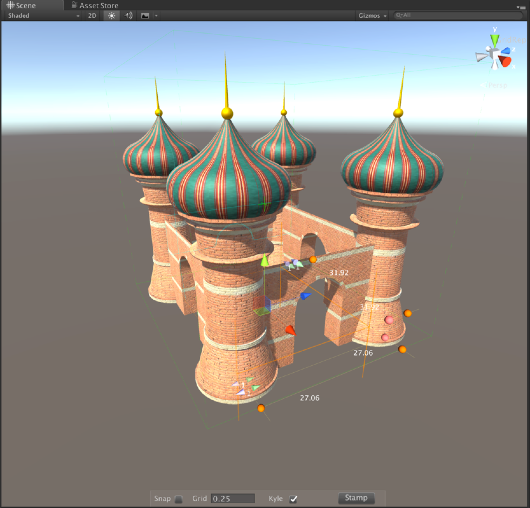Toggle scene effects image icon
The height and width of the screenshot is (508, 530).
pyautogui.click(x=145, y=16)
